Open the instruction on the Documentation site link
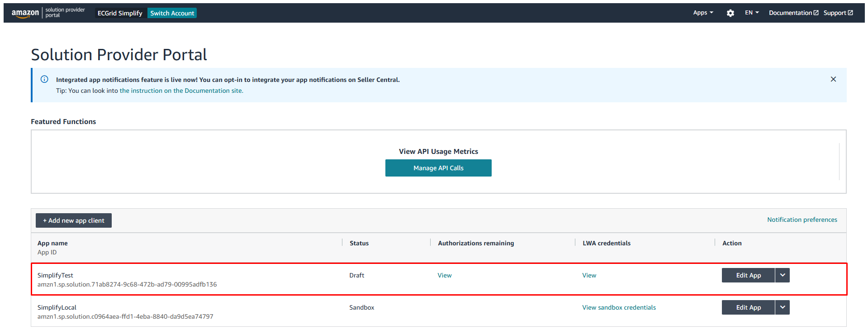Viewport: 868px width, 330px height. [x=181, y=91]
